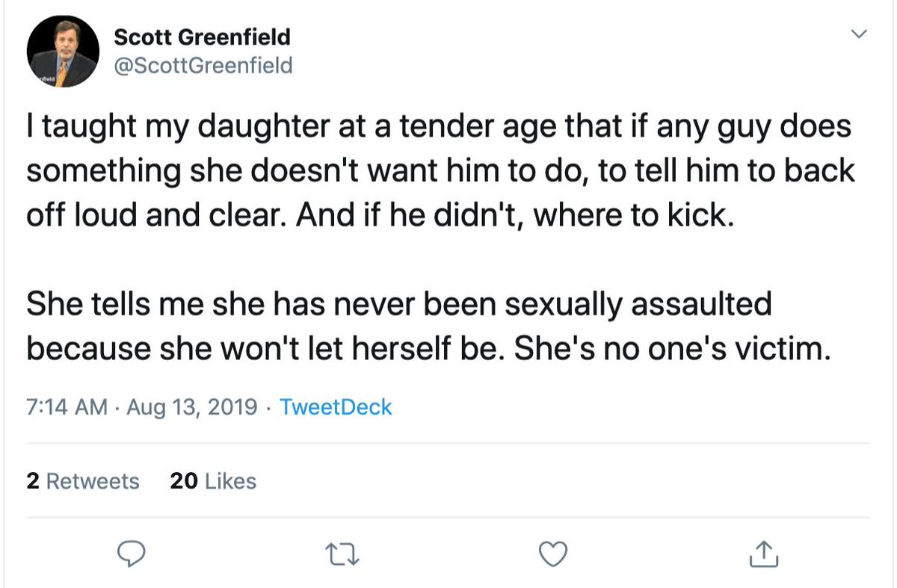
Task: Open Scott Greenfield's profile picture
Action: (x=63, y=52)
